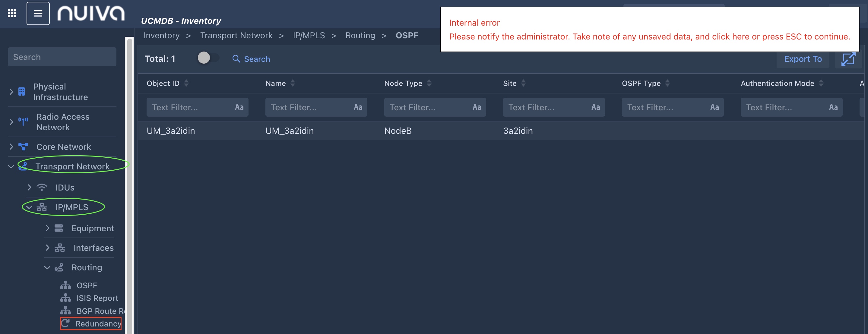Sort the table by the Name column

(x=293, y=83)
